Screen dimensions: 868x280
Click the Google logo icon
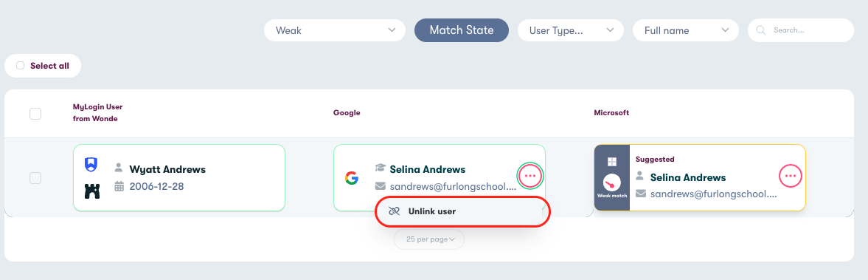coord(352,179)
